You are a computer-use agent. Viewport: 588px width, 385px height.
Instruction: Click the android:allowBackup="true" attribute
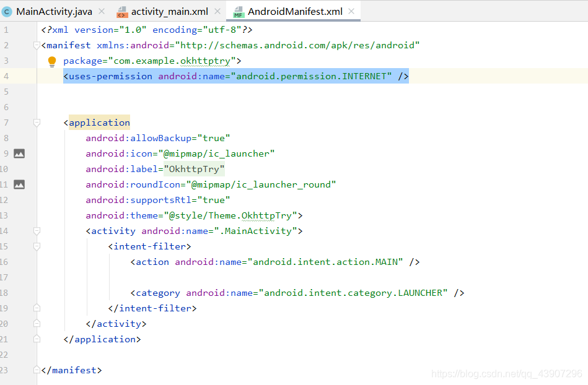[158, 138]
